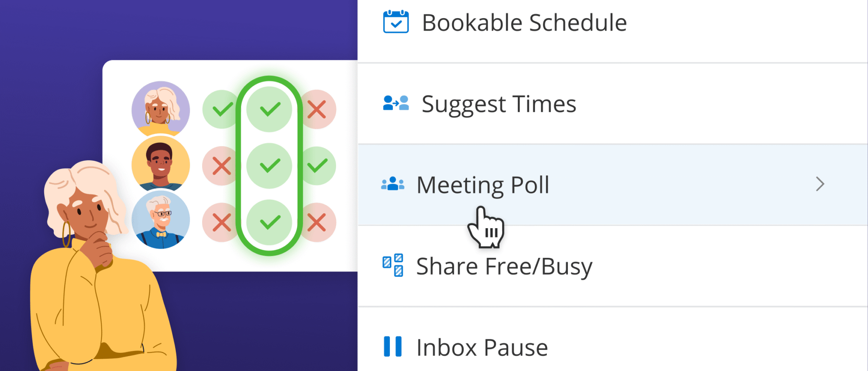Image resolution: width=868 pixels, height=371 pixels.
Task: Select Inbox Pause from the menu
Action: point(481,347)
